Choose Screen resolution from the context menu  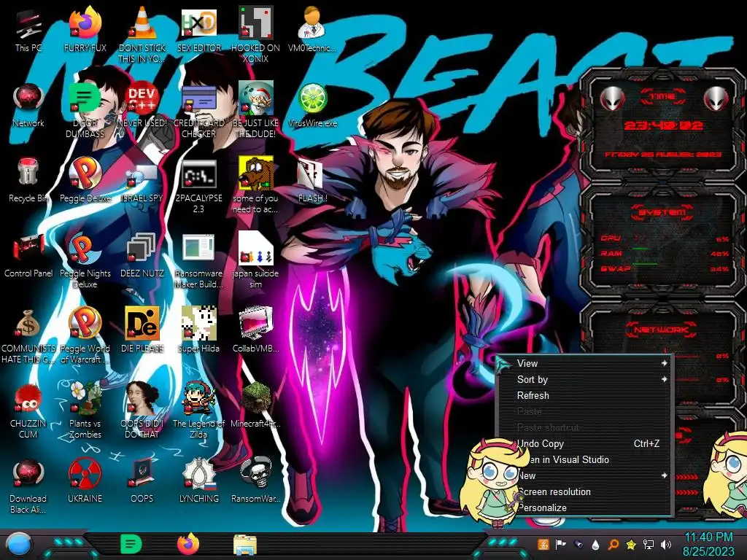(584, 492)
